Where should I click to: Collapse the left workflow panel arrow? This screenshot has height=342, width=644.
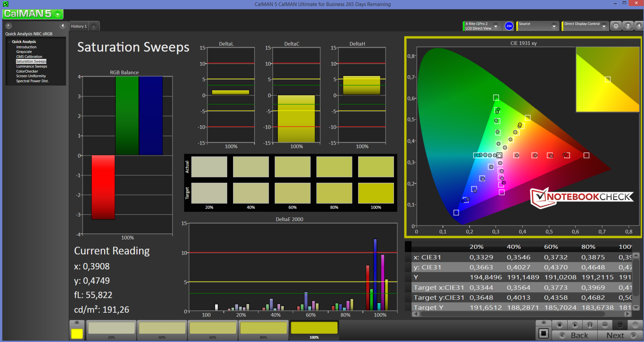point(62,26)
